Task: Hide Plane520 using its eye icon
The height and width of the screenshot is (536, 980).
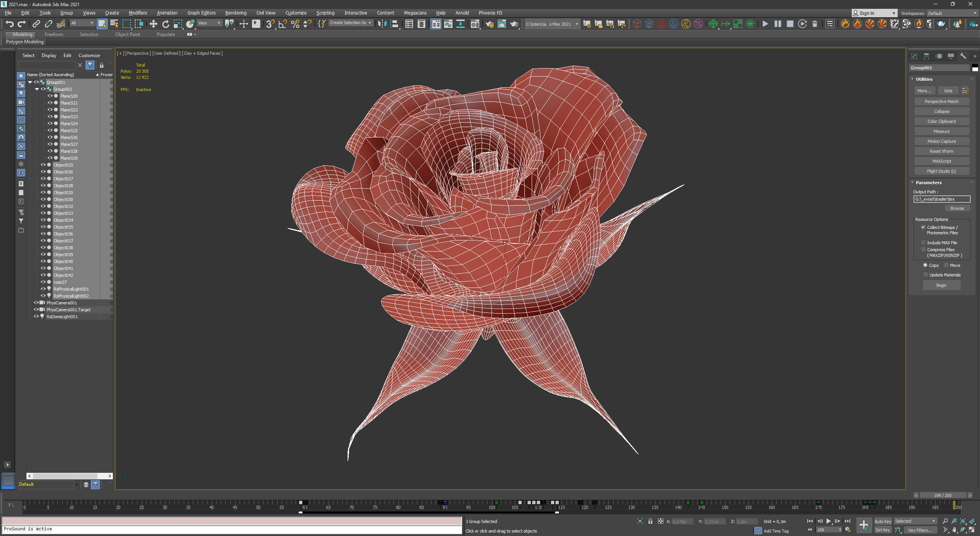Action: (50, 96)
